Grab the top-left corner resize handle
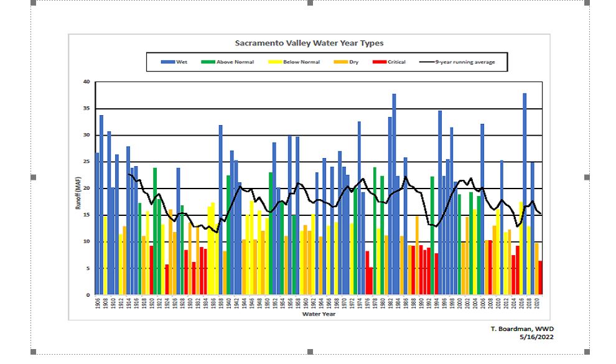Image resolution: width=616 pixels, height=364 pixels. [33, 3]
